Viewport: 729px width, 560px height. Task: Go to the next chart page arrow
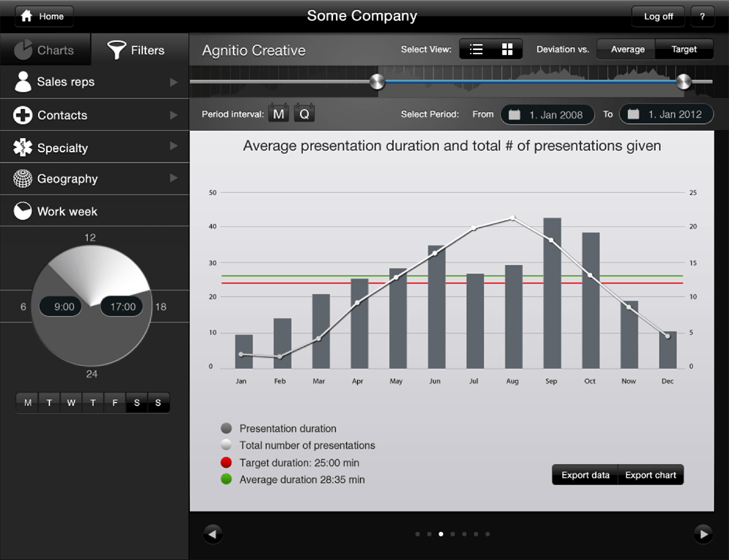(x=703, y=534)
